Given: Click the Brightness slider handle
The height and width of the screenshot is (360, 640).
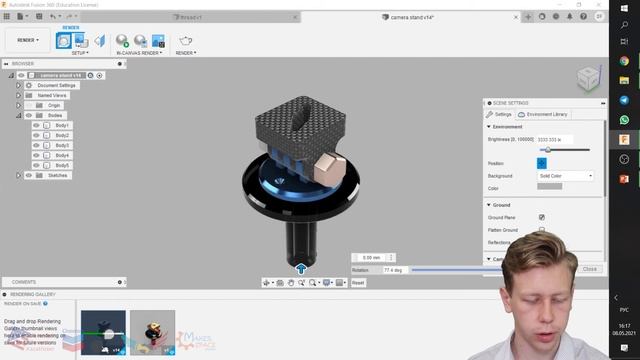Looking at the screenshot, I should [548, 150].
